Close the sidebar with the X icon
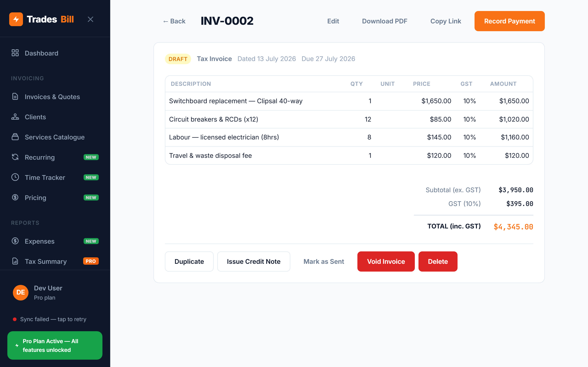 tap(90, 19)
